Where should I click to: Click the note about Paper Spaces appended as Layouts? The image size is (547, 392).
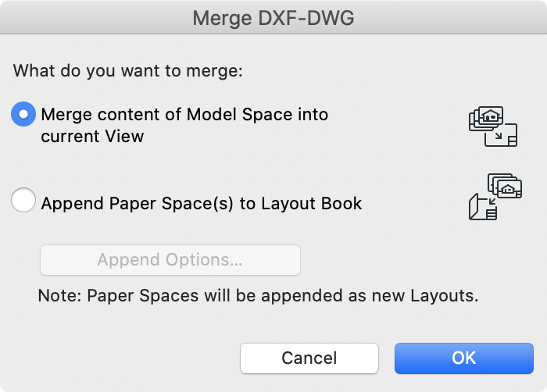[x=258, y=296]
